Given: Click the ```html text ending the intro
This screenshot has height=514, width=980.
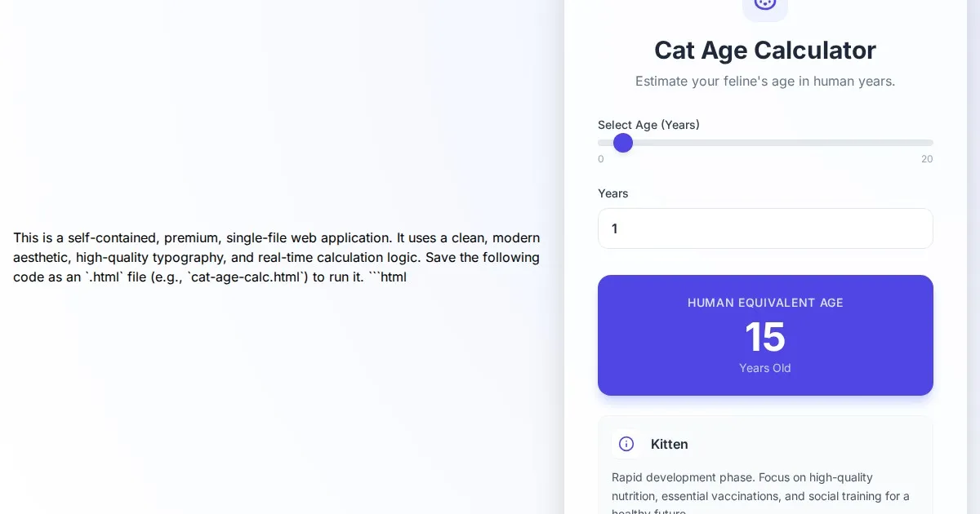Looking at the screenshot, I should point(387,277).
